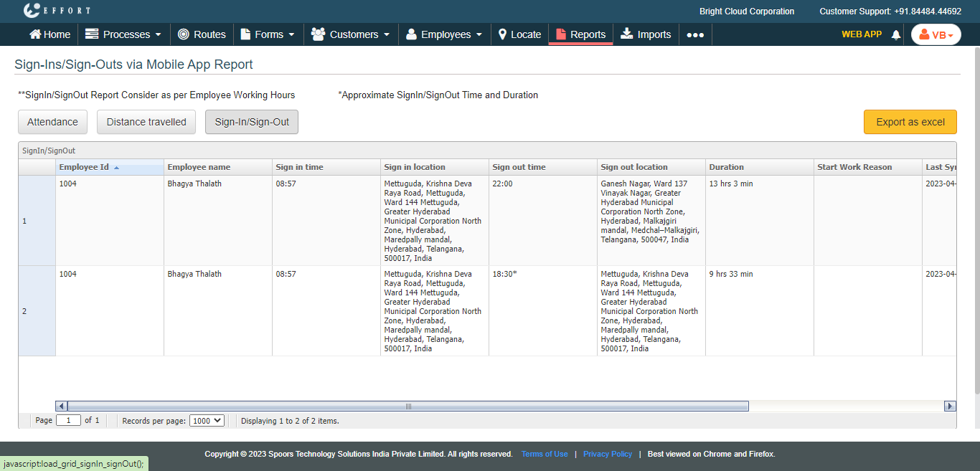Open the Forms menu
Viewport: 980px width, 471px height.
(x=267, y=34)
